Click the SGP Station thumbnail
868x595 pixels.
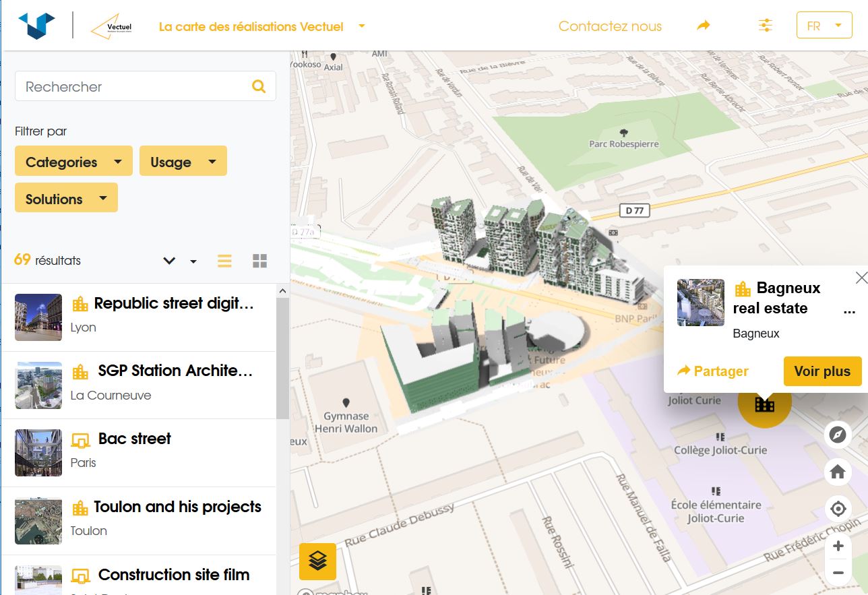point(38,385)
